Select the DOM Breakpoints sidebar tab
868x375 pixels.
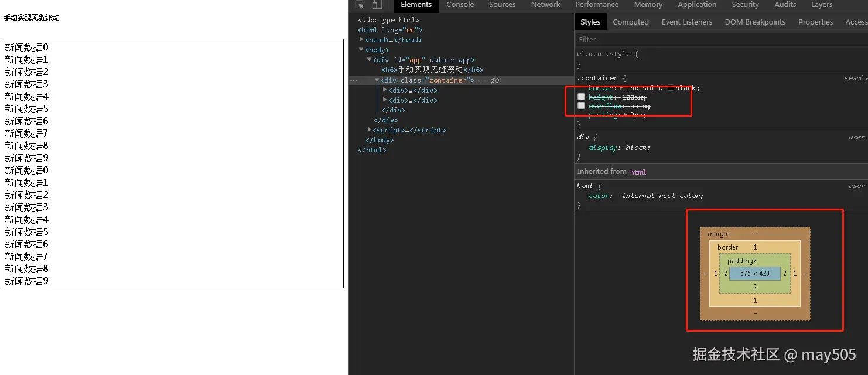(x=755, y=22)
